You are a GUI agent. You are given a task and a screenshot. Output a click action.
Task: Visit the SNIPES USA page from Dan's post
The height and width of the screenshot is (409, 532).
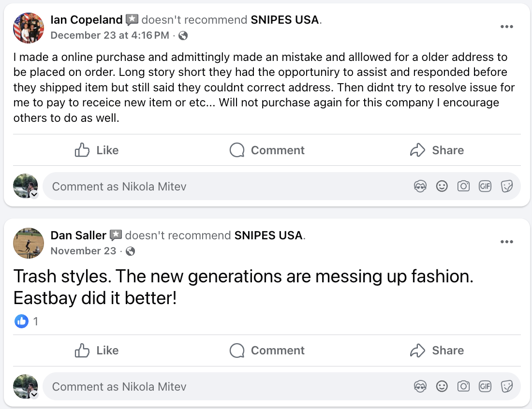tap(268, 235)
